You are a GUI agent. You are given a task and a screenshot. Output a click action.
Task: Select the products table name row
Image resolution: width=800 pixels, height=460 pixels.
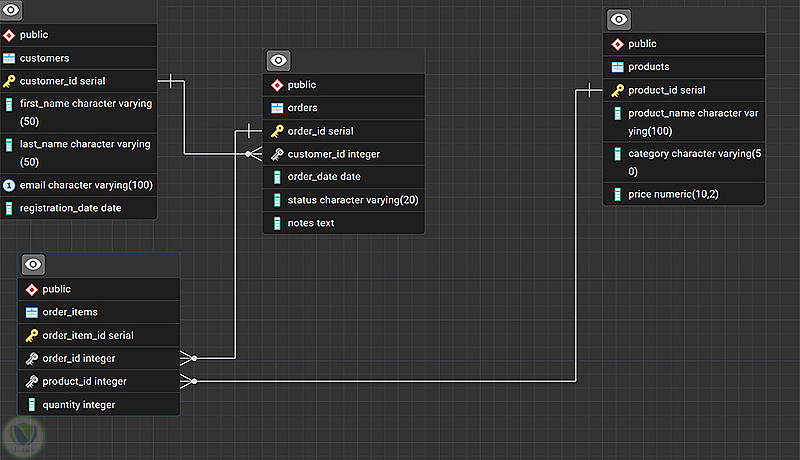pos(684,67)
